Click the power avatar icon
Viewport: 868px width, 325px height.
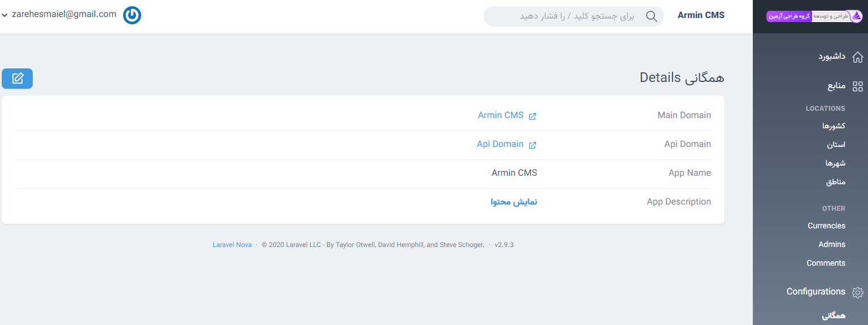pyautogui.click(x=132, y=15)
